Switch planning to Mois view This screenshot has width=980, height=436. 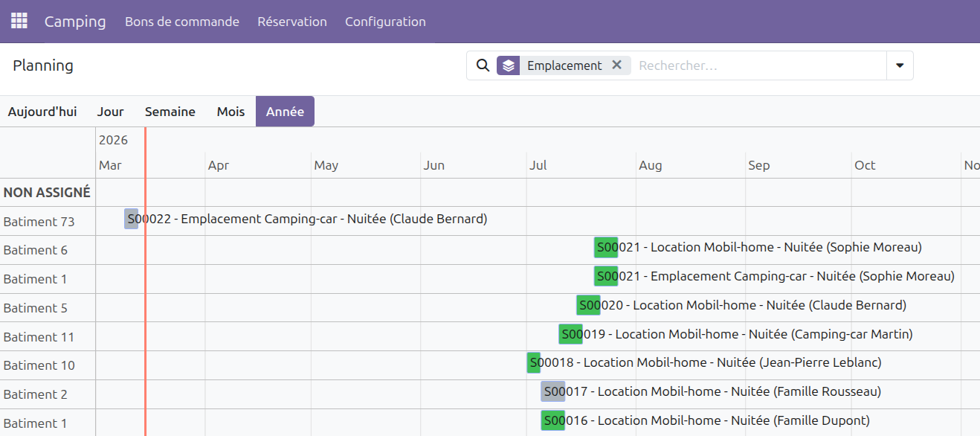(x=231, y=112)
